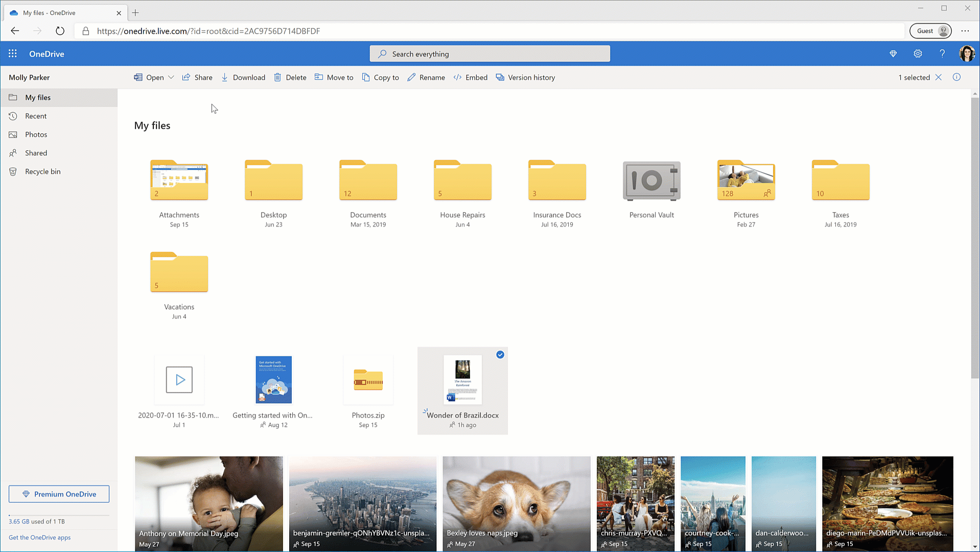Image resolution: width=980 pixels, height=552 pixels.
Task: View version history of the document
Action: click(525, 77)
